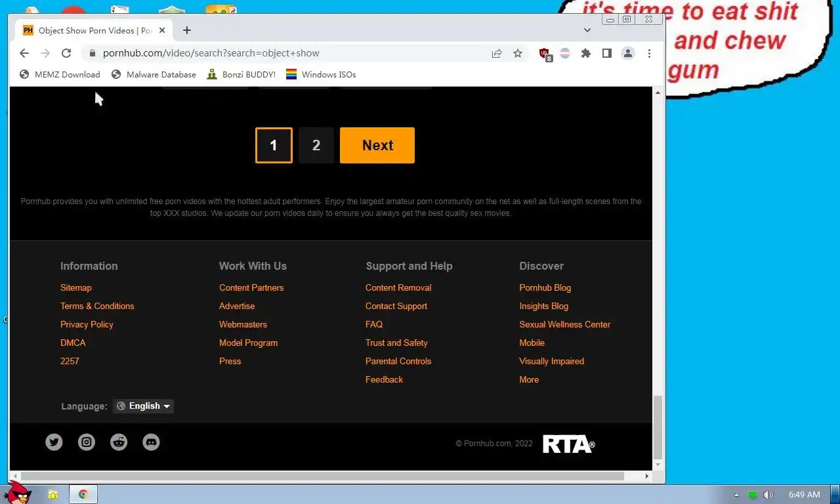Click the green network tray icon

pyautogui.click(x=753, y=495)
